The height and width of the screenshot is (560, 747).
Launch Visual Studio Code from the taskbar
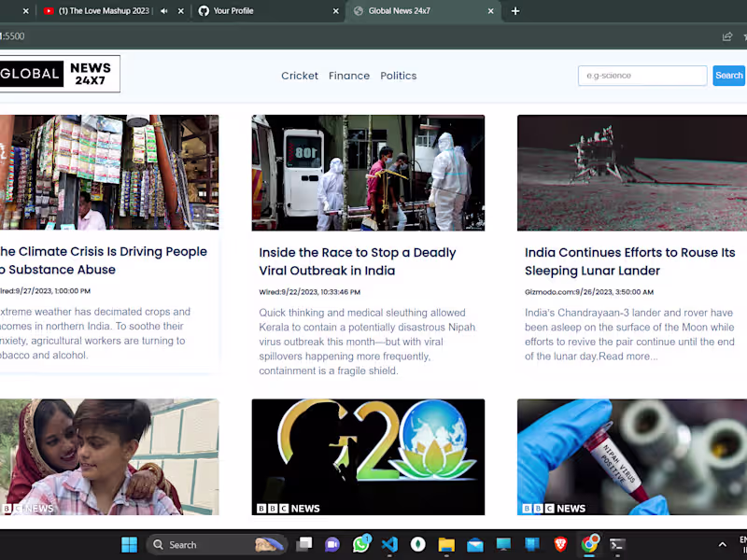389,544
